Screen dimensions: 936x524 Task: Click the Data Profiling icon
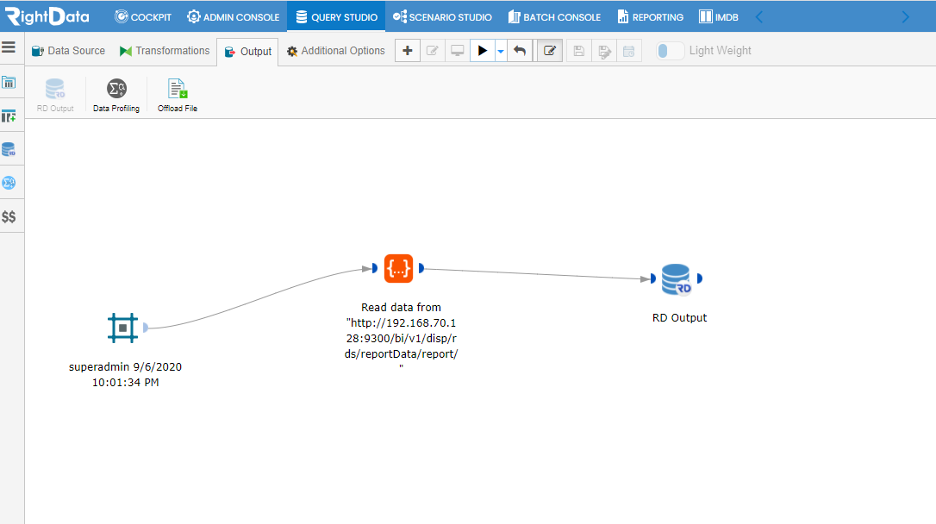tap(116, 89)
